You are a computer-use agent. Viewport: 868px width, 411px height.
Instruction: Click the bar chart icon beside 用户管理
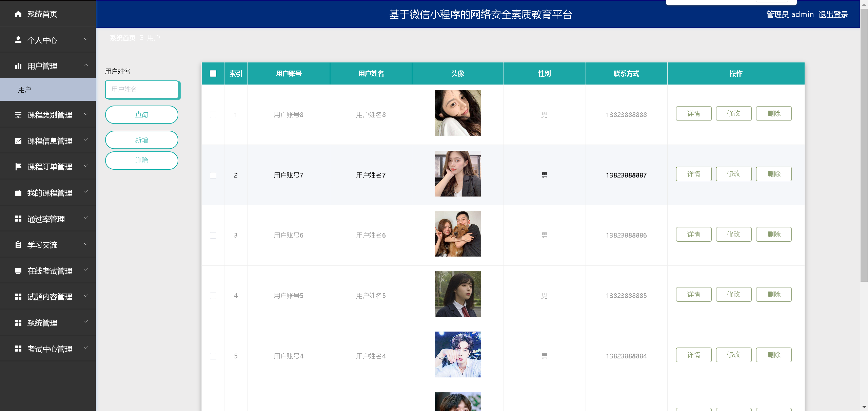(x=18, y=66)
